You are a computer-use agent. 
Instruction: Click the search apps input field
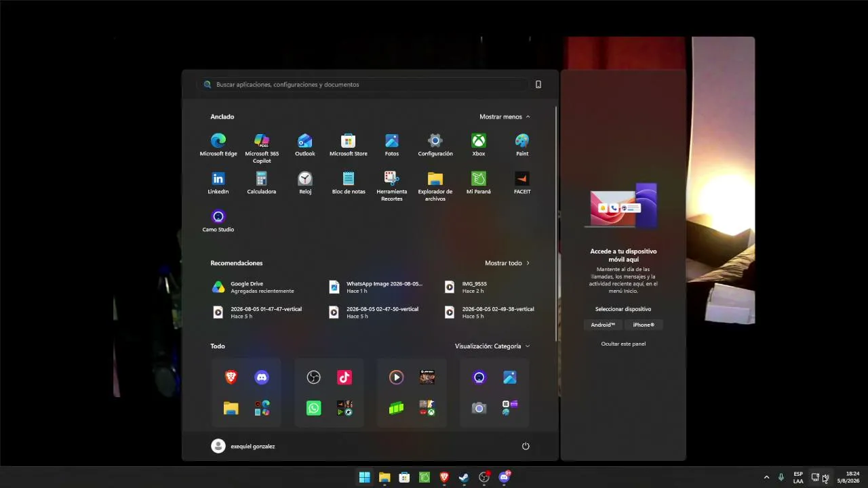click(x=363, y=85)
